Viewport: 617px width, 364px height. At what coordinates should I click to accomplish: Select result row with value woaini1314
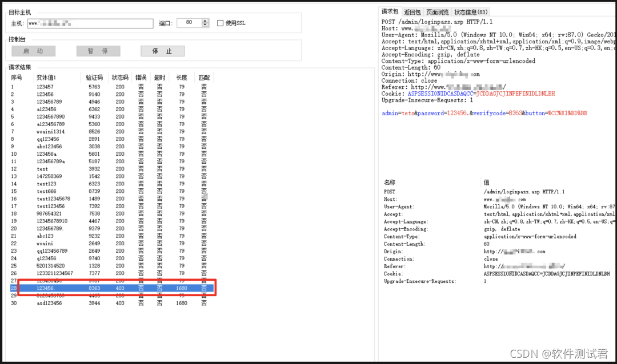pos(112,132)
